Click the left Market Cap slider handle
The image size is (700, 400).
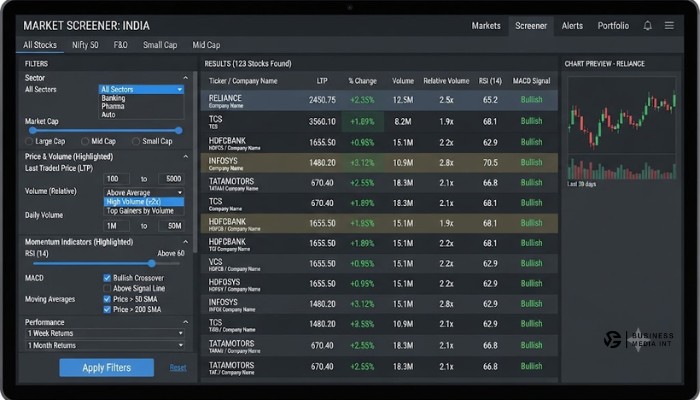pos(33,130)
